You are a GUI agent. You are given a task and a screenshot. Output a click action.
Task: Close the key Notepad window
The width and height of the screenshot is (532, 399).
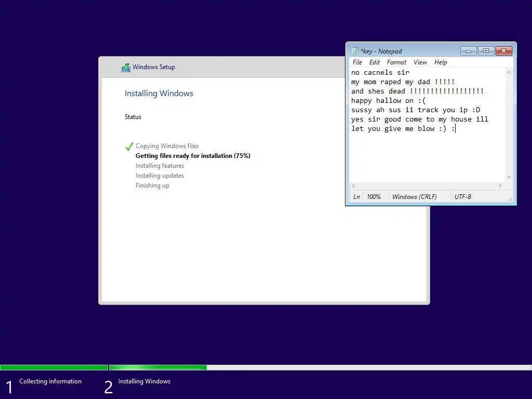(x=504, y=51)
